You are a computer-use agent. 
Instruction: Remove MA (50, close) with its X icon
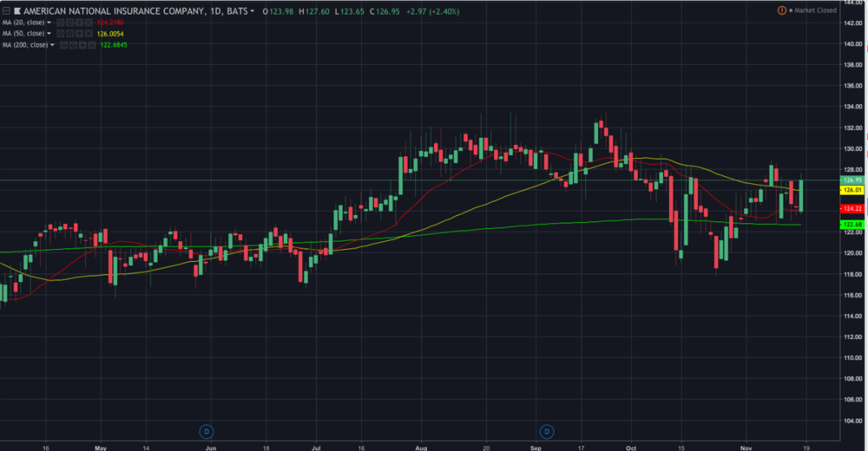pyautogui.click(x=89, y=33)
